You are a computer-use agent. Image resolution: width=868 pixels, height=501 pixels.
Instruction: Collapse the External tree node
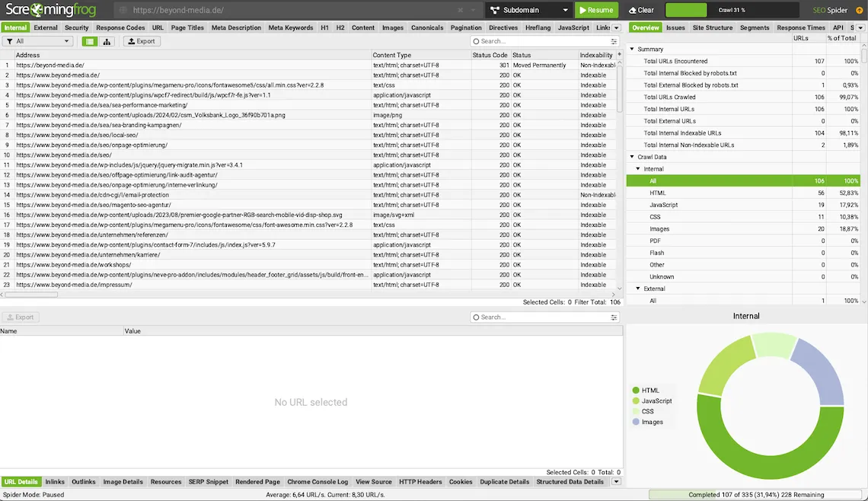pos(638,289)
